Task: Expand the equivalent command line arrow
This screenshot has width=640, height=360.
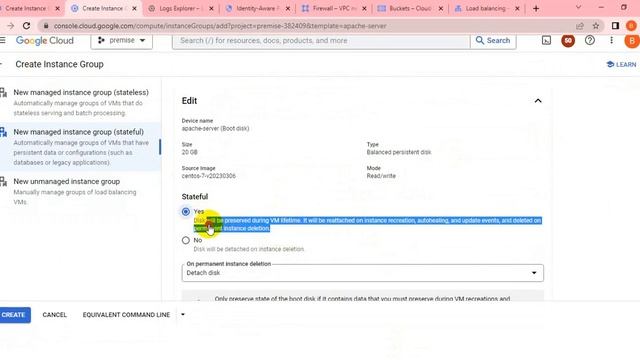Action: 183,315
